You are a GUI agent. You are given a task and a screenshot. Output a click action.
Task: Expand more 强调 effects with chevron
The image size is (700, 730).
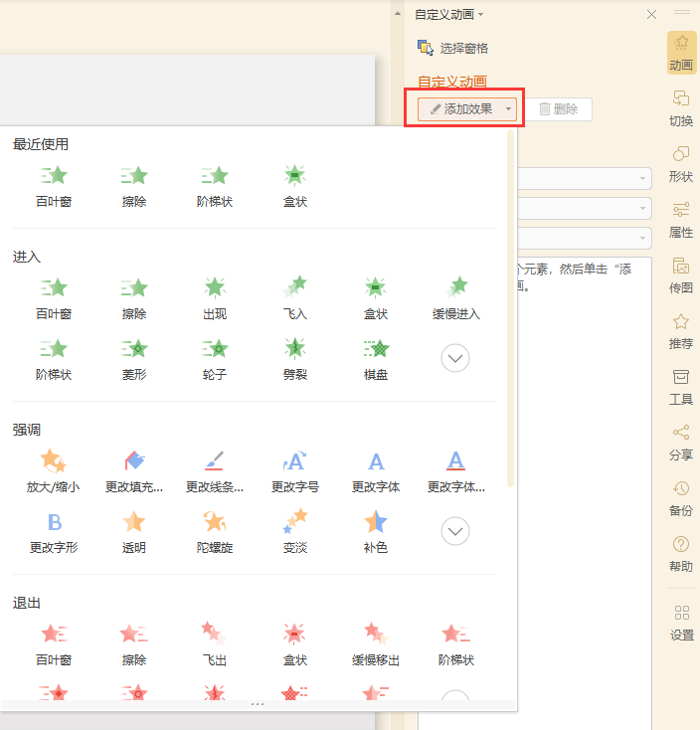click(x=455, y=531)
